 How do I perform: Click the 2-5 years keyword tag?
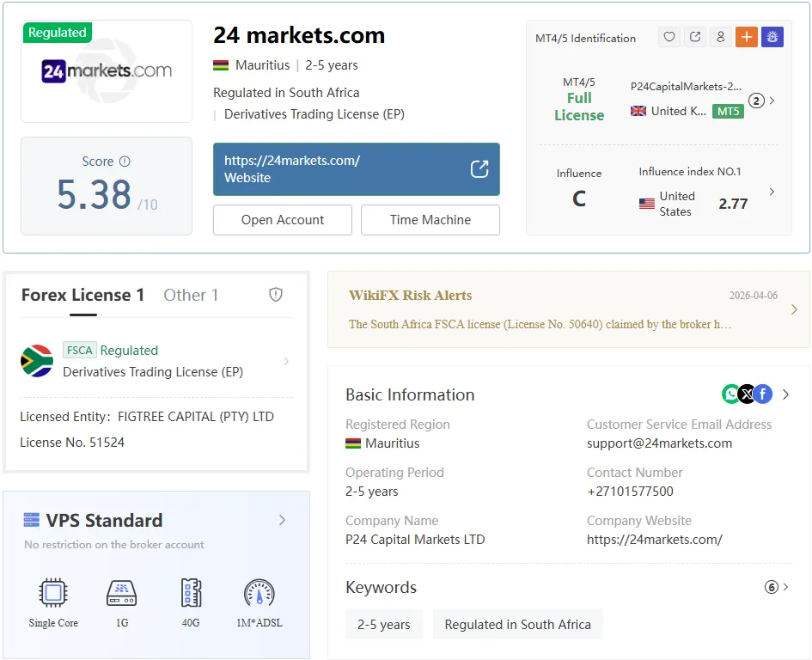coord(384,624)
